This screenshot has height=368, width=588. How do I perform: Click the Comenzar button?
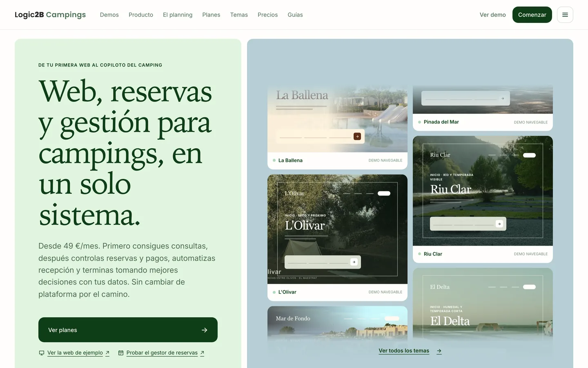point(532,15)
